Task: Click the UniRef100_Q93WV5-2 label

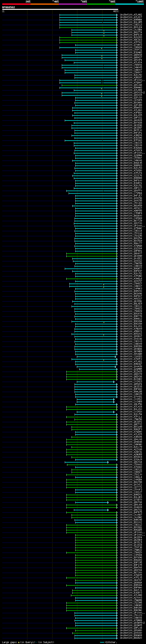Action: pos(132,623)
